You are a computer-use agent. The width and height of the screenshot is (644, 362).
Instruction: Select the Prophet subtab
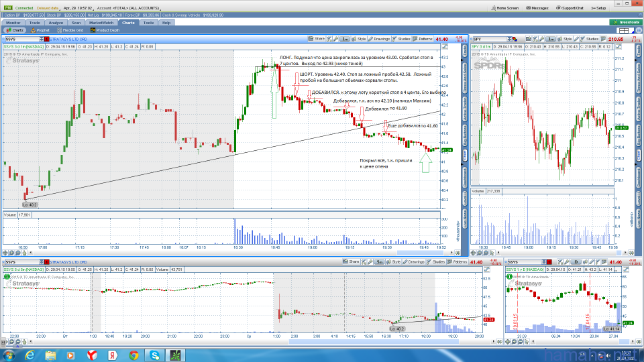(40, 30)
